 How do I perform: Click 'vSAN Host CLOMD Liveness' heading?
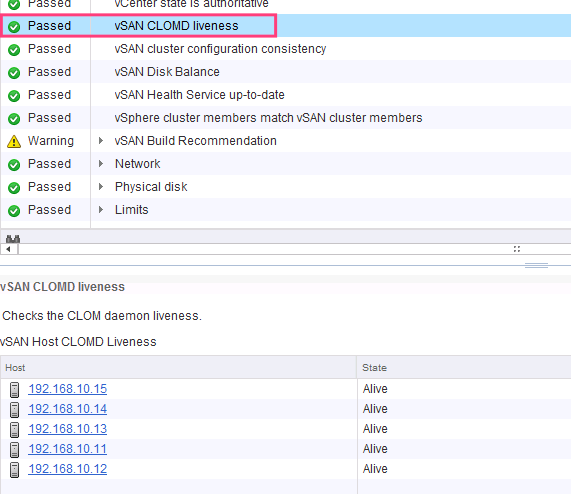tap(78, 342)
